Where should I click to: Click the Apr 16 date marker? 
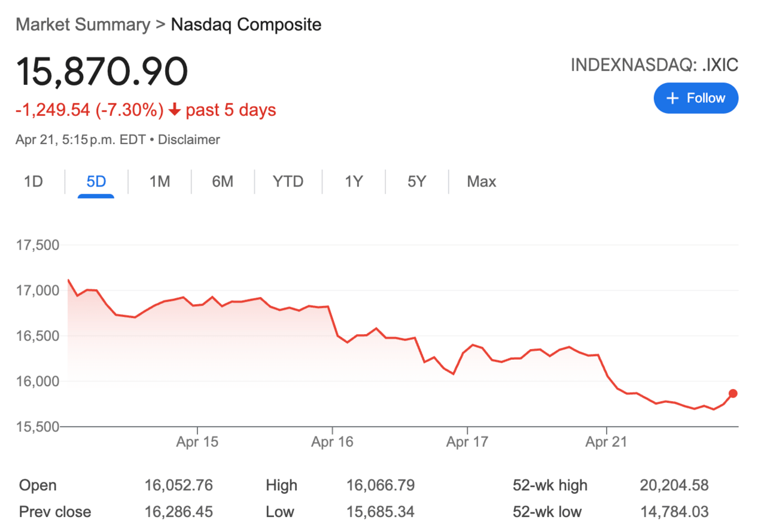click(333, 442)
